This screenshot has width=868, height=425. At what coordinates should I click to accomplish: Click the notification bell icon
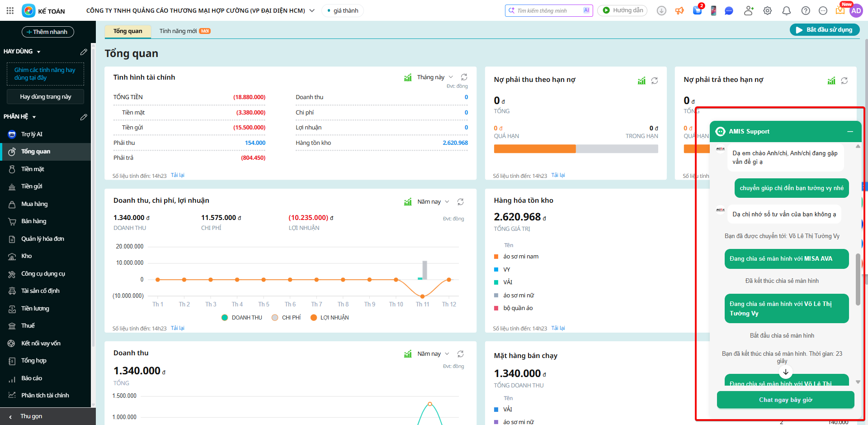pyautogui.click(x=786, y=11)
